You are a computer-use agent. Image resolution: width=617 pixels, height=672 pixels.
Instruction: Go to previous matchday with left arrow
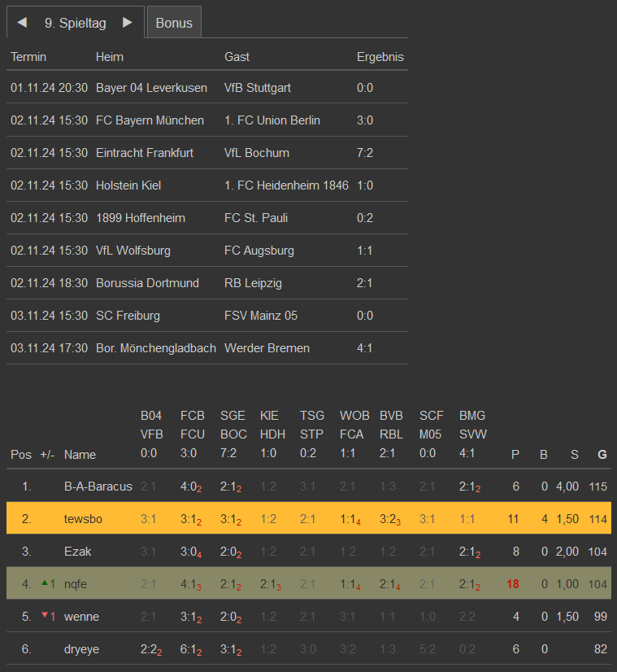[22, 23]
